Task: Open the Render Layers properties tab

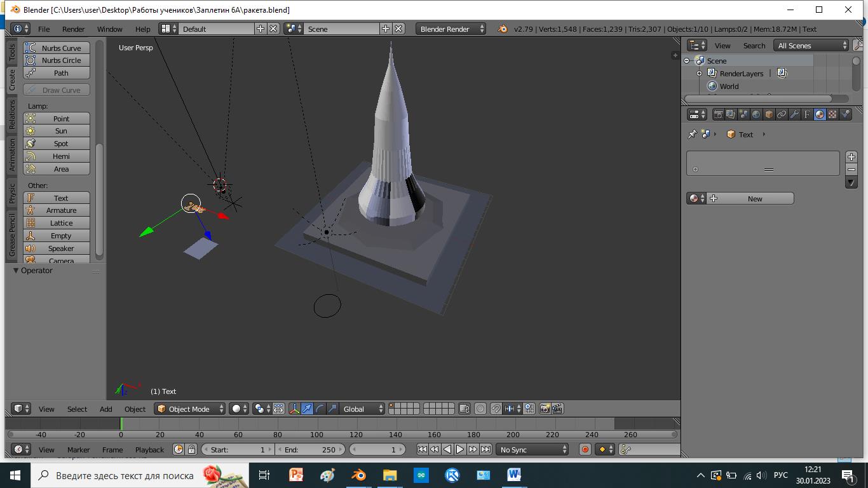Action: (x=731, y=115)
